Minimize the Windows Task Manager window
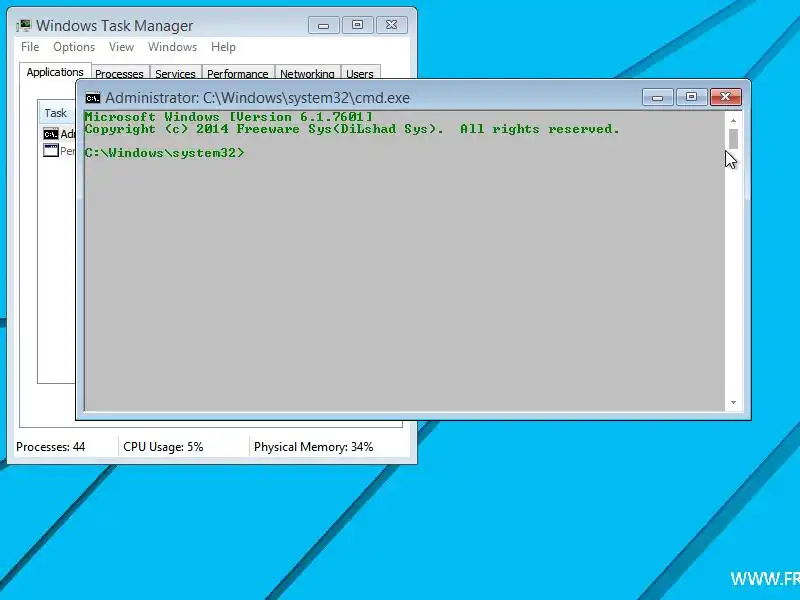 (323, 25)
